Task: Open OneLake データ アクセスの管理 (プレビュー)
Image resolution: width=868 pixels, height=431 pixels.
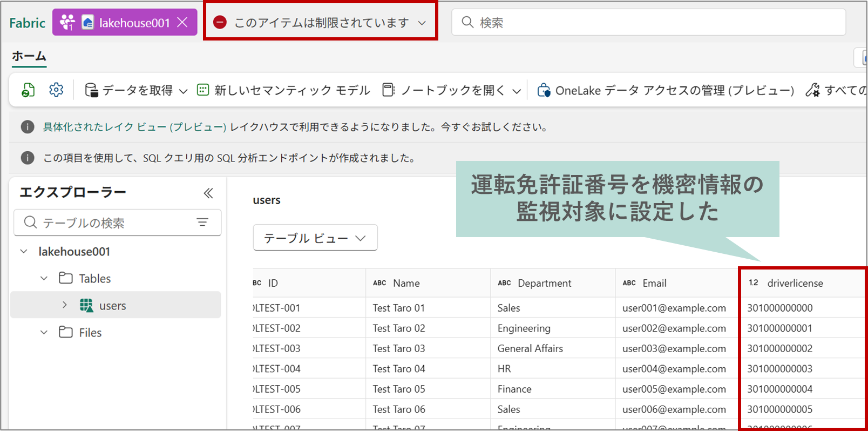Action: [666, 90]
